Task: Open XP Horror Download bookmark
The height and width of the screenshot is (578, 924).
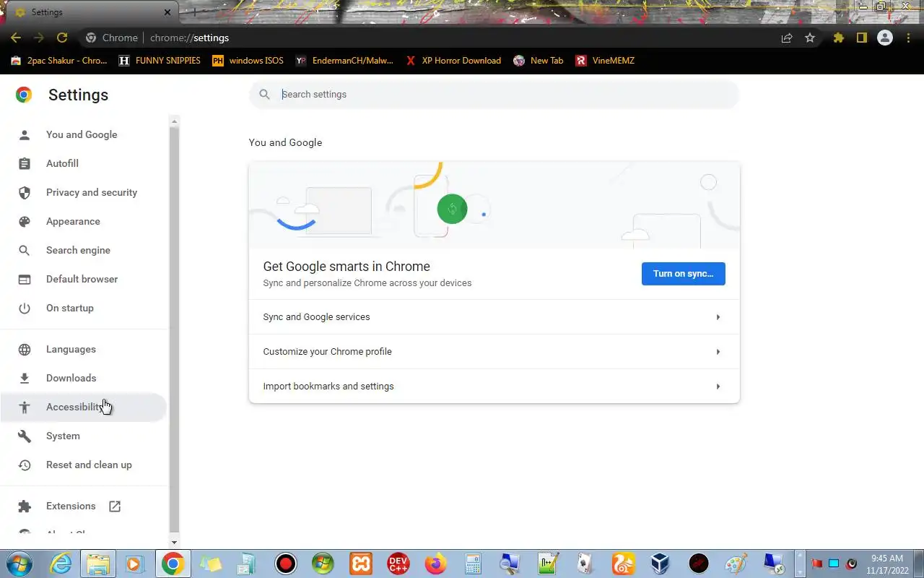Action: (x=453, y=61)
